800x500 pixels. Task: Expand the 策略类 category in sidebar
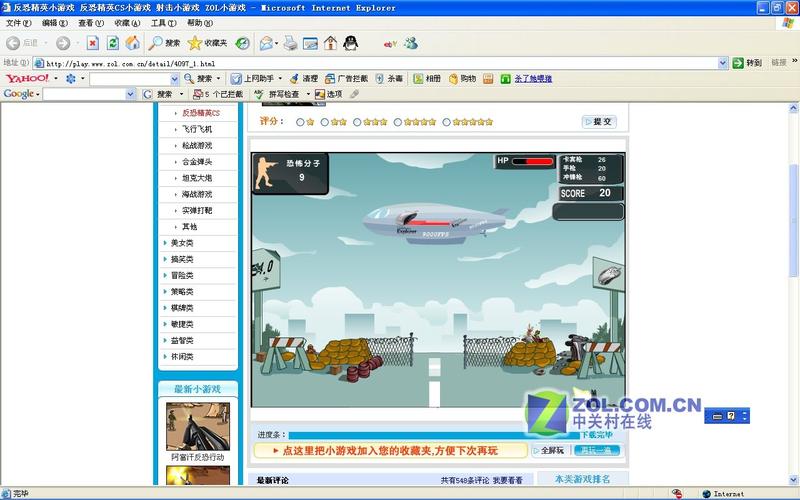pyautogui.click(x=182, y=292)
